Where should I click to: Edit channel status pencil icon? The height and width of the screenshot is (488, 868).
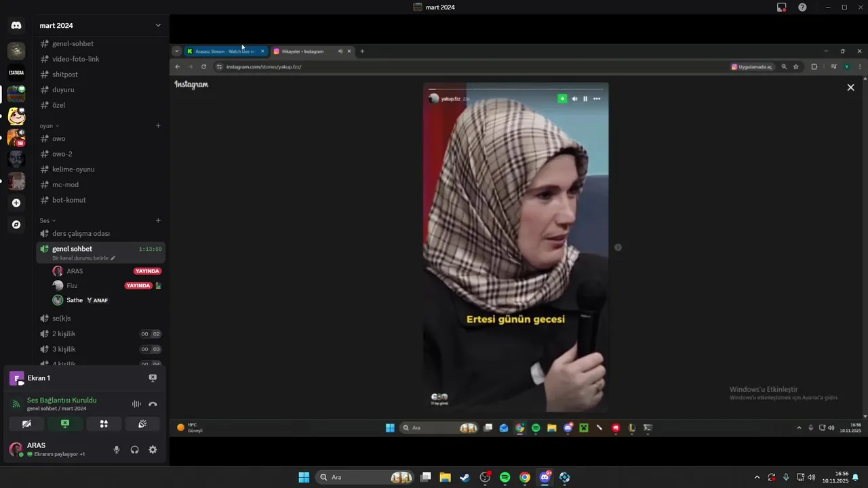tap(113, 258)
